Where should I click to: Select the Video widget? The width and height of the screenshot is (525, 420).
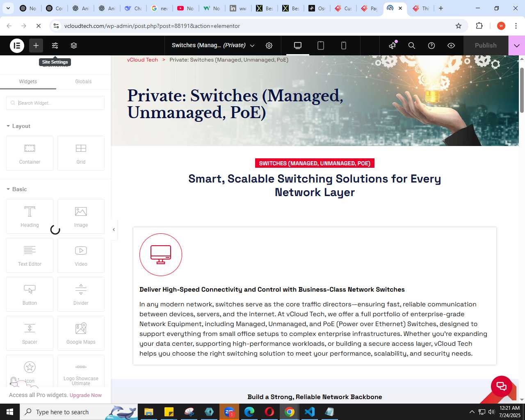tap(81, 255)
